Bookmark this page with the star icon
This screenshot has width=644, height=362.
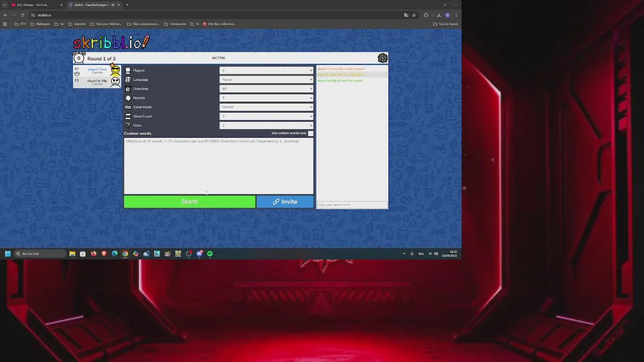click(x=414, y=15)
